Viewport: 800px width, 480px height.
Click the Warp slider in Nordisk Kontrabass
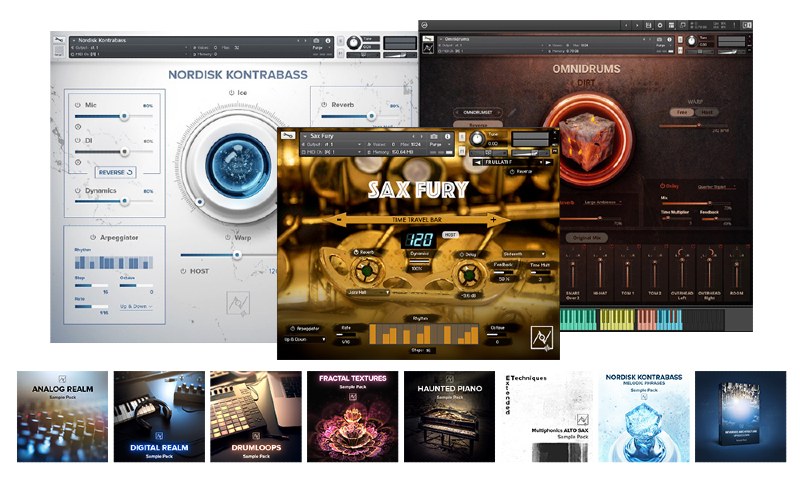click(x=228, y=255)
